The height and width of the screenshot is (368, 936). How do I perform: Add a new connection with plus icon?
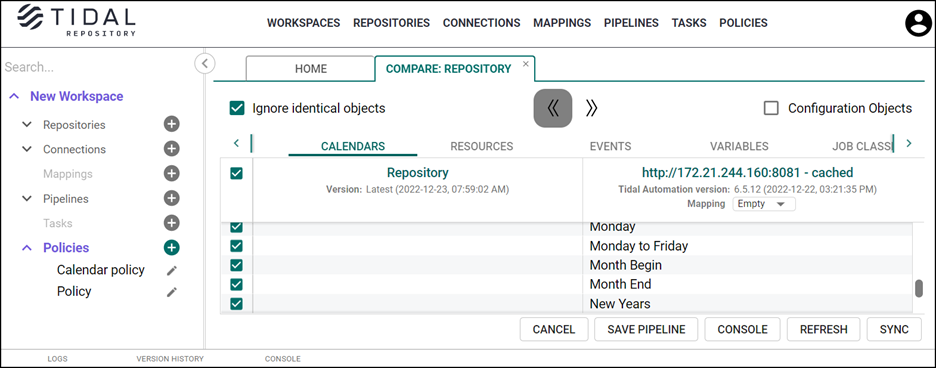(x=171, y=149)
